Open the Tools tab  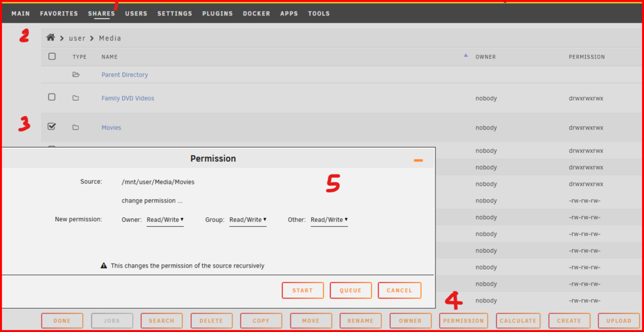[319, 14]
